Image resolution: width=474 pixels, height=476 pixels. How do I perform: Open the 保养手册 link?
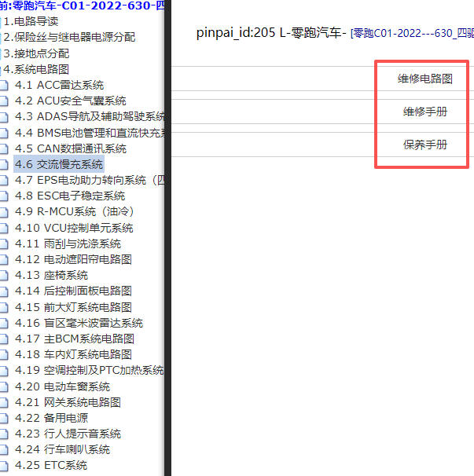coord(425,145)
